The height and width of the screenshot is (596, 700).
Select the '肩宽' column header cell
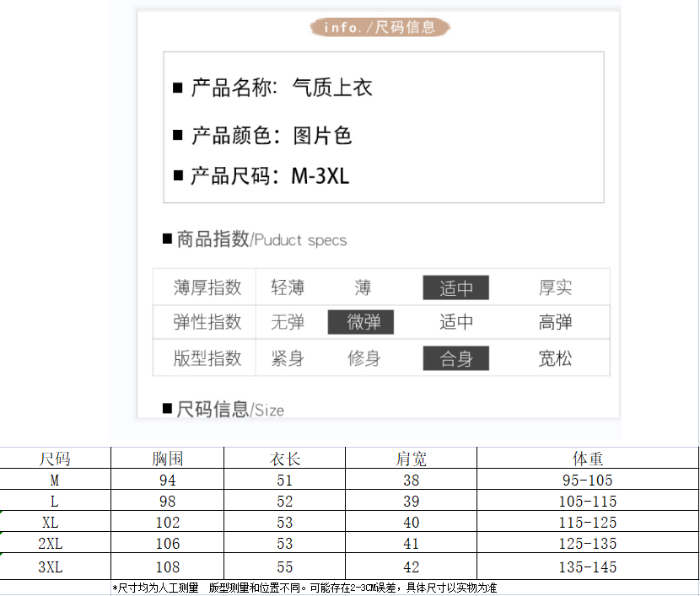pyautogui.click(x=412, y=458)
